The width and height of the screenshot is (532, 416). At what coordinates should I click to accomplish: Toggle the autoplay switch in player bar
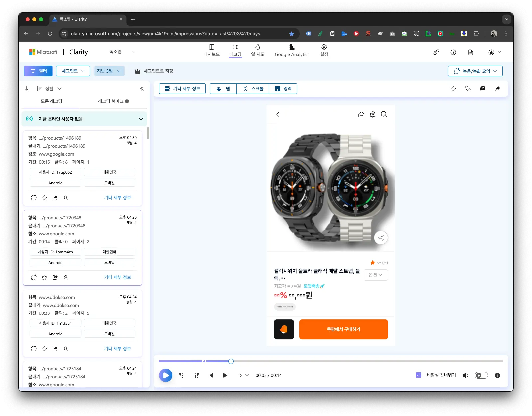tap(481, 375)
